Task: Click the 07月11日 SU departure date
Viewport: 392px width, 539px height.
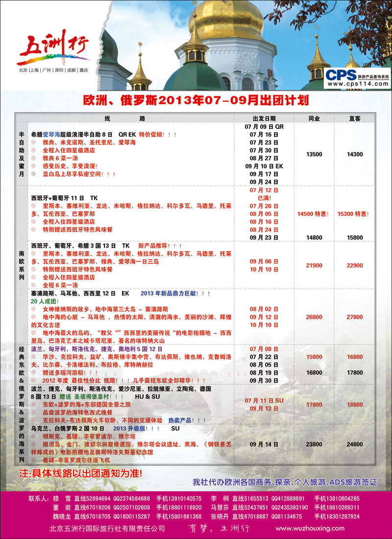Action: (264, 401)
